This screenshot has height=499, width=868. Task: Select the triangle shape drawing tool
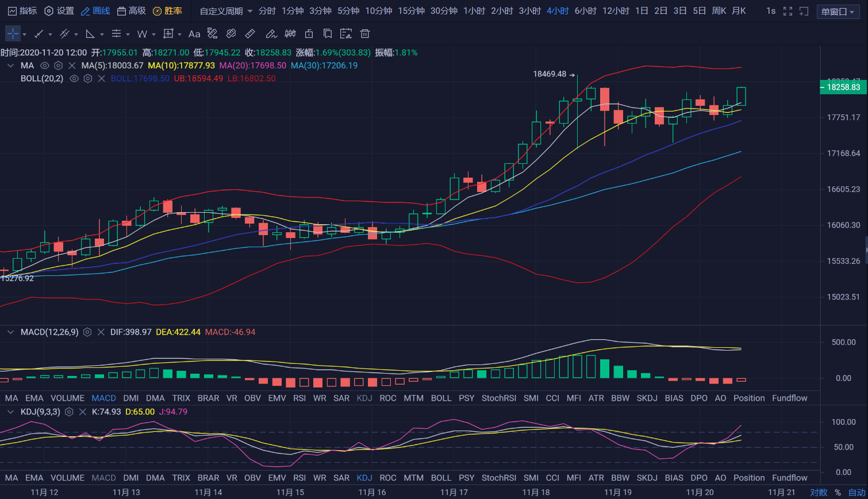click(x=90, y=34)
